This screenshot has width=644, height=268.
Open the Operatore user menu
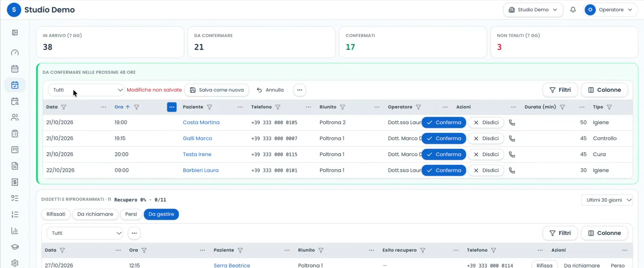pyautogui.click(x=609, y=10)
